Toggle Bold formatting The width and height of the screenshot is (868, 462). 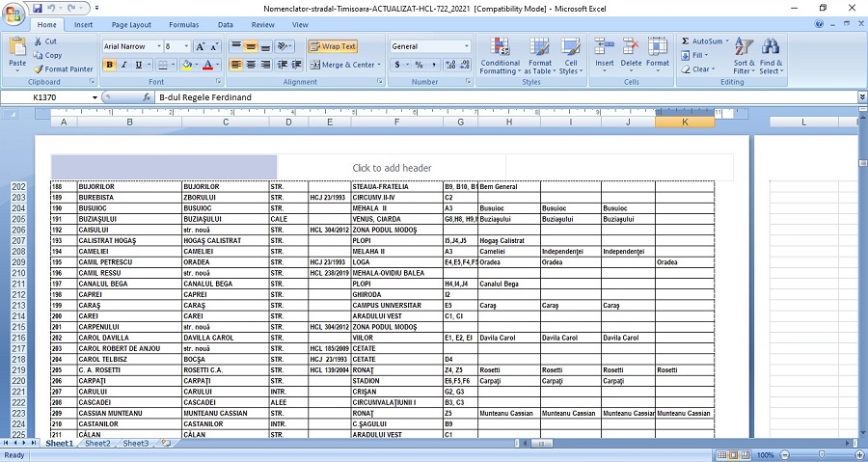coord(109,66)
